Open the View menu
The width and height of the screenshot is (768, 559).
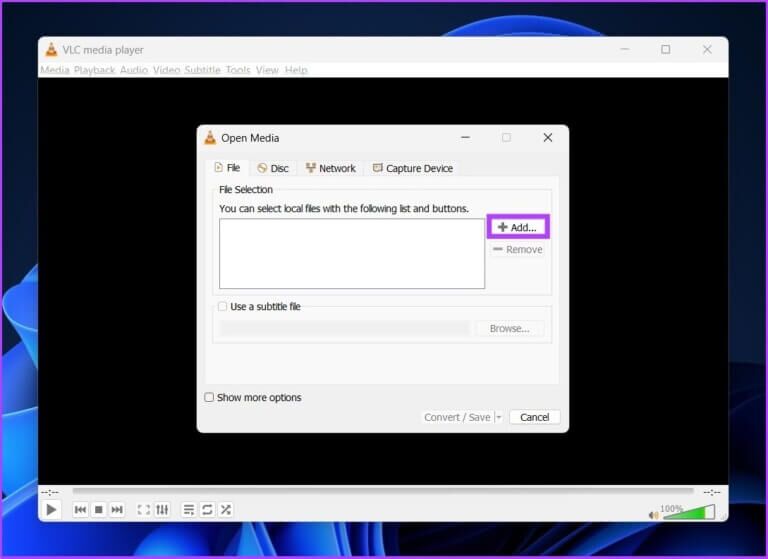click(x=267, y=70)
